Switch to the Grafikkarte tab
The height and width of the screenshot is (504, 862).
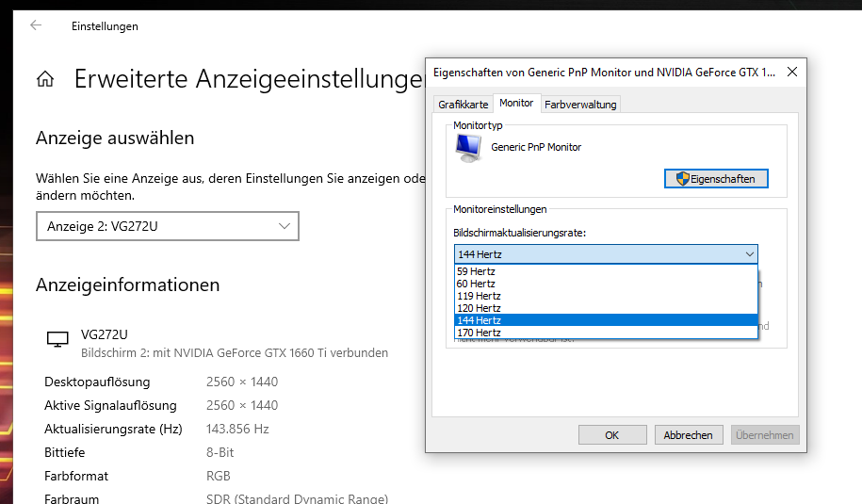point(463,105)
